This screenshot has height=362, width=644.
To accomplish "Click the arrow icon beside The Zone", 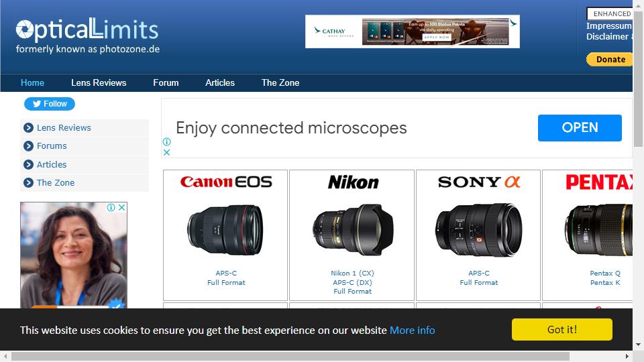I will tap(28, 183).
